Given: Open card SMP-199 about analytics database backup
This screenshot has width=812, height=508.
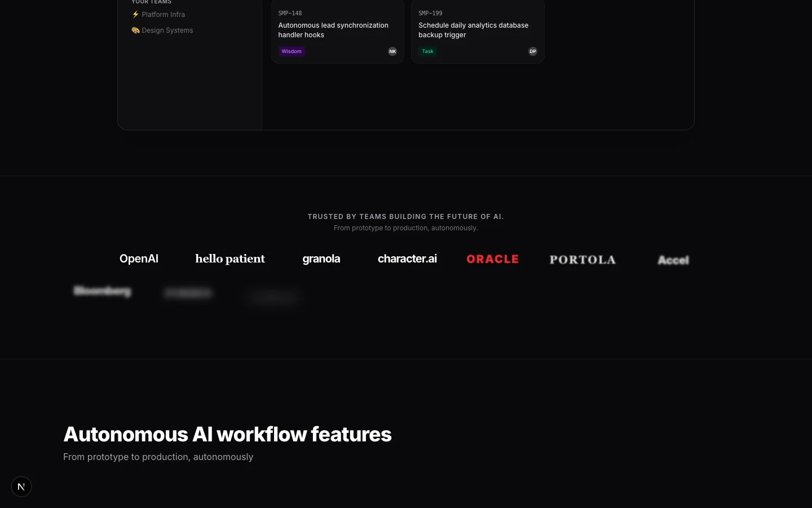Looking at the screenshot, I should (x=478, y=32).
